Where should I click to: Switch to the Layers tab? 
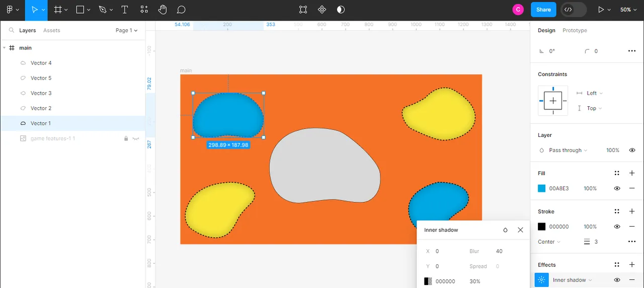(28, 30)
